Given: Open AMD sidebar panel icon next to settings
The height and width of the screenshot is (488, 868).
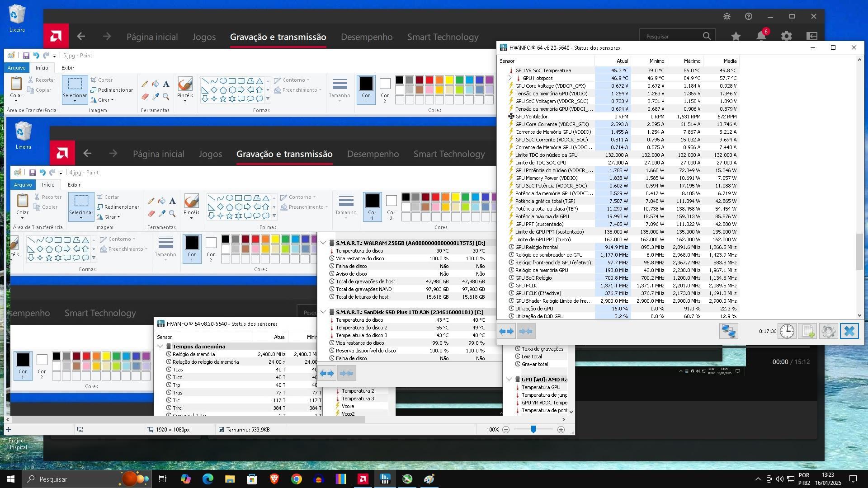Looking at the screenshot, I should tap(812, 36).
